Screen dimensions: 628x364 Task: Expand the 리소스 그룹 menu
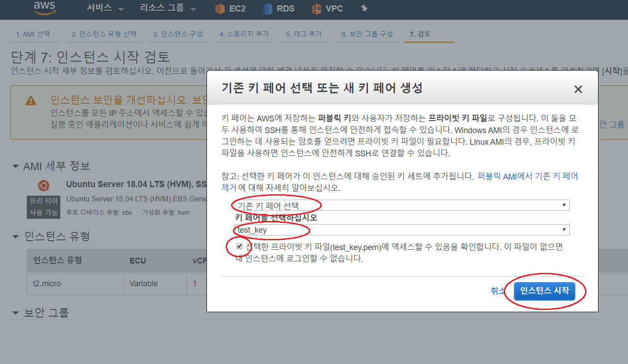click(x=168, y=8)
